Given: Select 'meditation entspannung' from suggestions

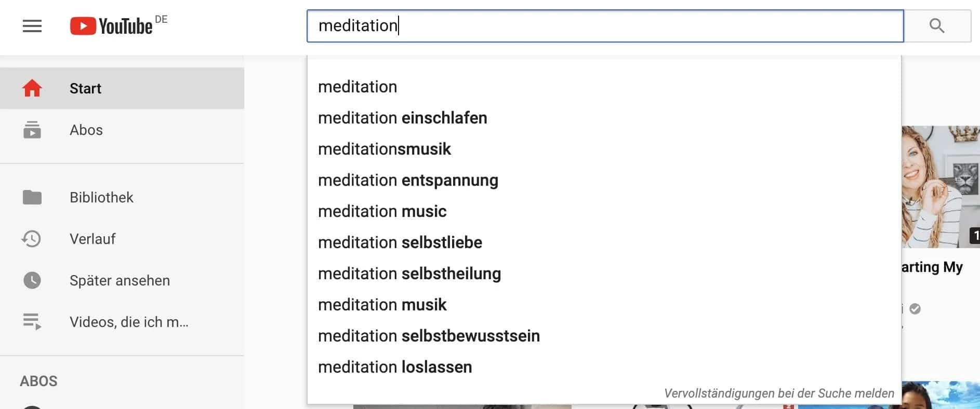Looking at the screenshot, I should pyautogui.click(x=408, y=180).
